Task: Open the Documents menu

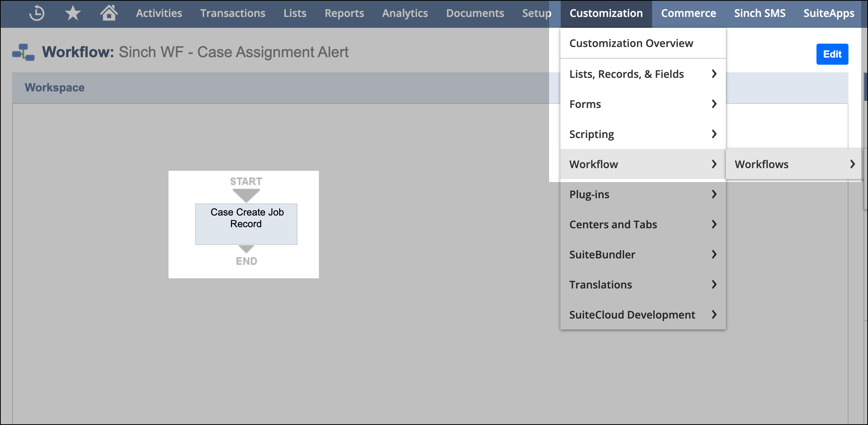Action: point(475,13)
